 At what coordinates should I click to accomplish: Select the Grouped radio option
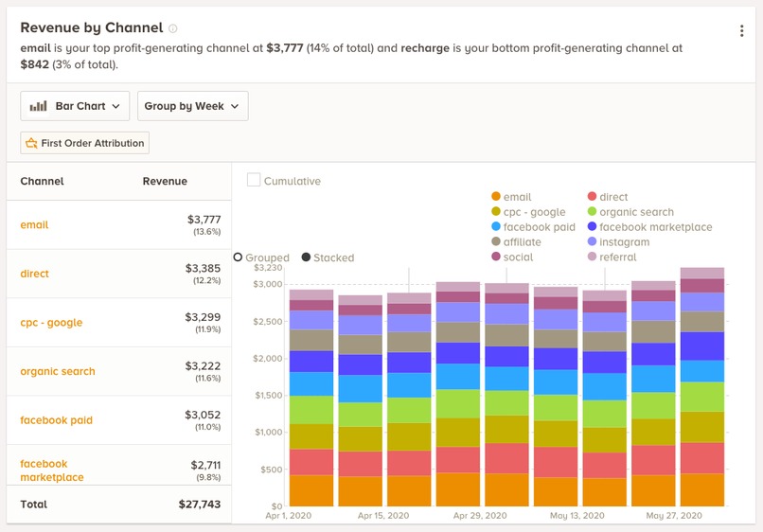238,257
